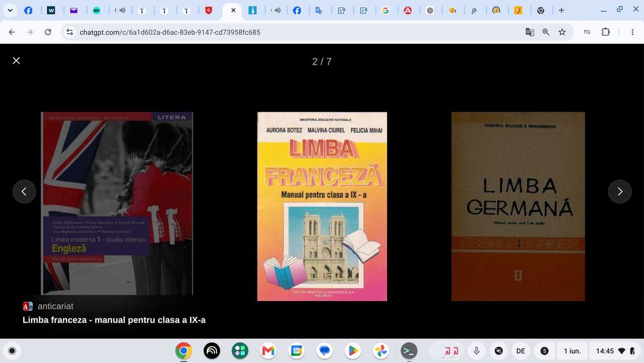Click the chatgpt.com URL address field
The width and height of the screenshot is (644, 363).
(x=170, y=32)
